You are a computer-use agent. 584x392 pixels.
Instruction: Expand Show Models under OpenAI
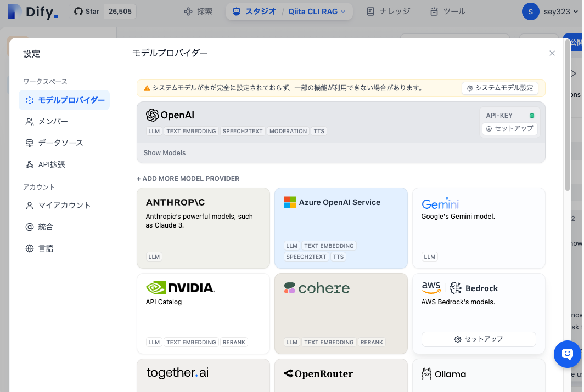pyautogui.click(x=164, y=152)
